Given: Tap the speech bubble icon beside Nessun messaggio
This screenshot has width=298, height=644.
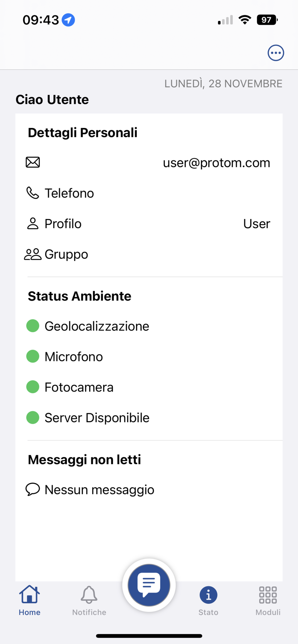Looking at the screenshot, I should [33, 489].
